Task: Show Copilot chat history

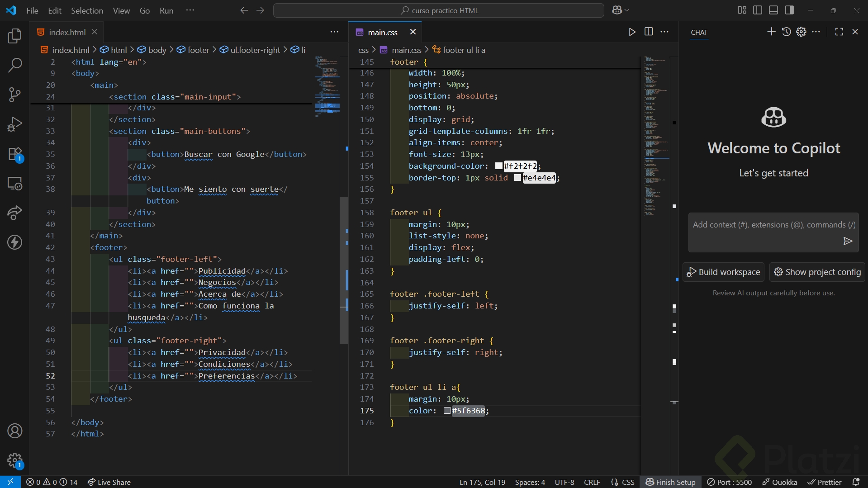Action: click(x=786, y=32)
